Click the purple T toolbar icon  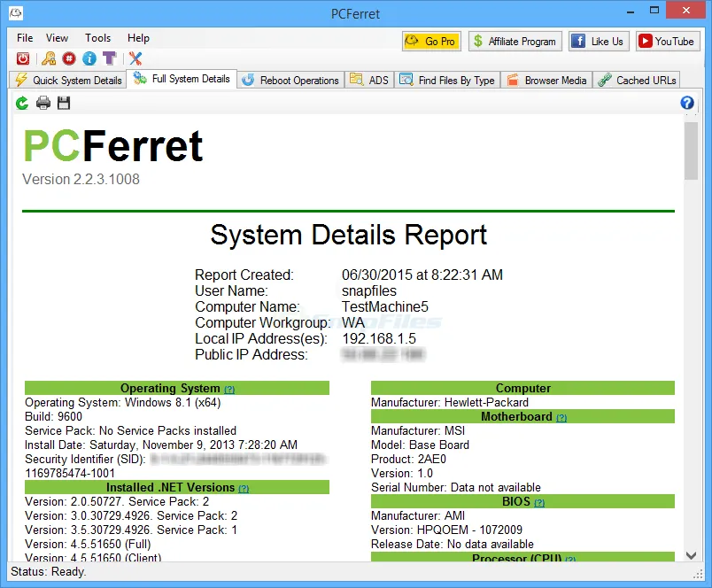[110, 58]
